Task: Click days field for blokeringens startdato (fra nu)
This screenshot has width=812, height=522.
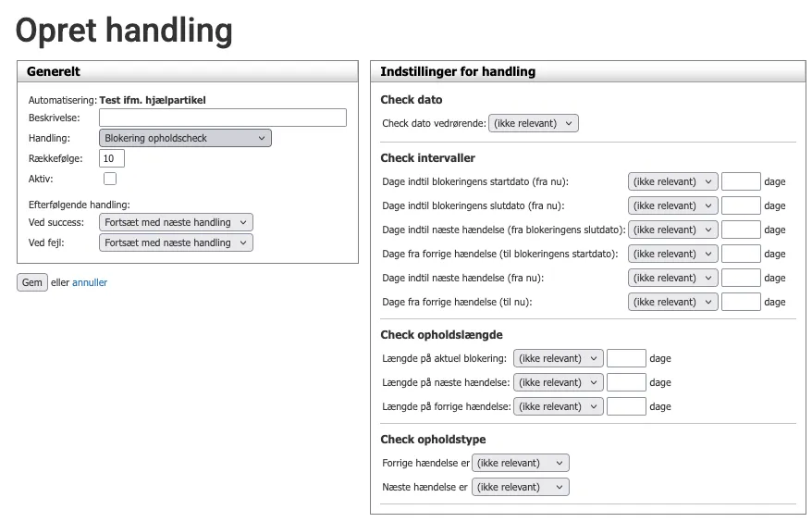Action: coord(741,181)
